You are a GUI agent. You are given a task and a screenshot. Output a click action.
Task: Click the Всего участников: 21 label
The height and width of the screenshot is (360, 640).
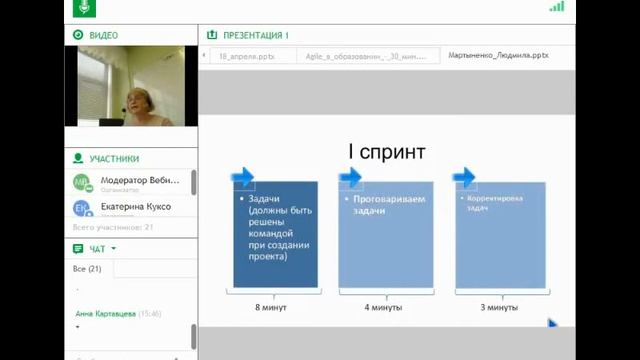click(x=113, y=227)
